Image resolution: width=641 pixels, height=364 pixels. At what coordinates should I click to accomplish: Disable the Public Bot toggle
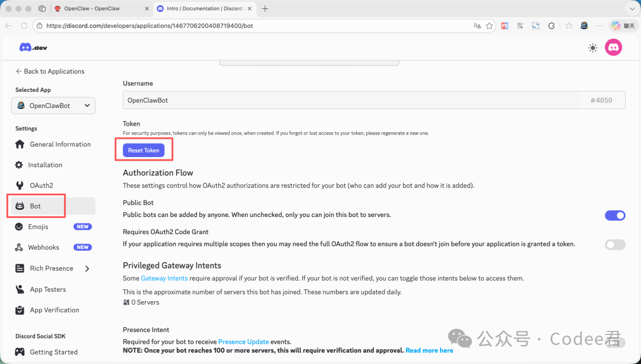[x=615, y=215]
